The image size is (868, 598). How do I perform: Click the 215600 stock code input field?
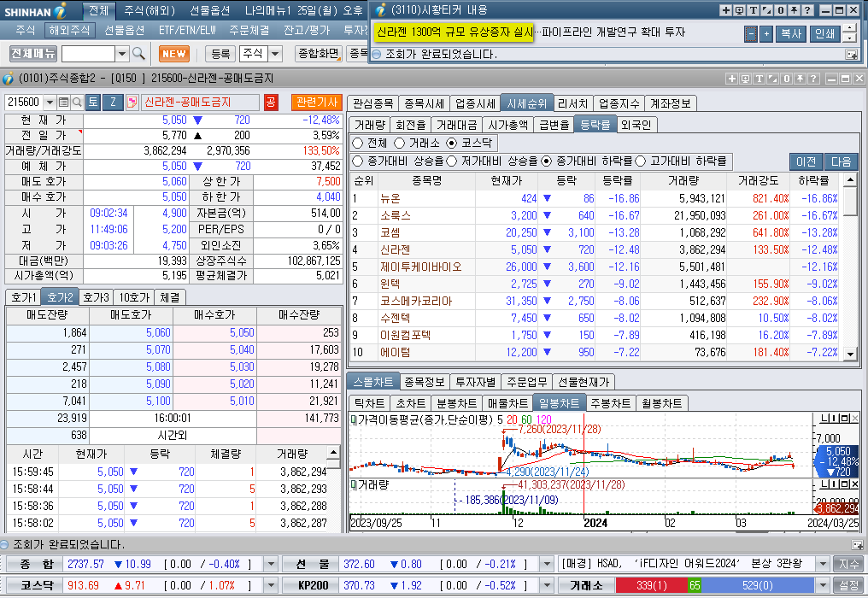(24, 102)
